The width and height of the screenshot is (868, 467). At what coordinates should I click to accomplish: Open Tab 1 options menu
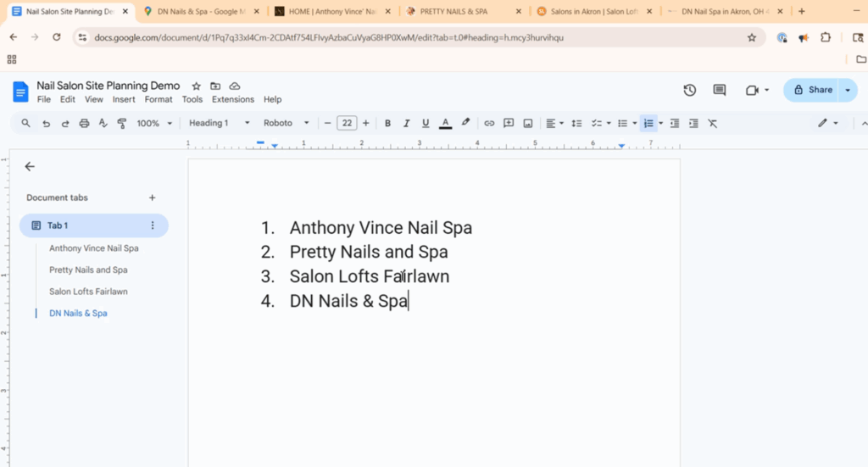coord(153,225)
